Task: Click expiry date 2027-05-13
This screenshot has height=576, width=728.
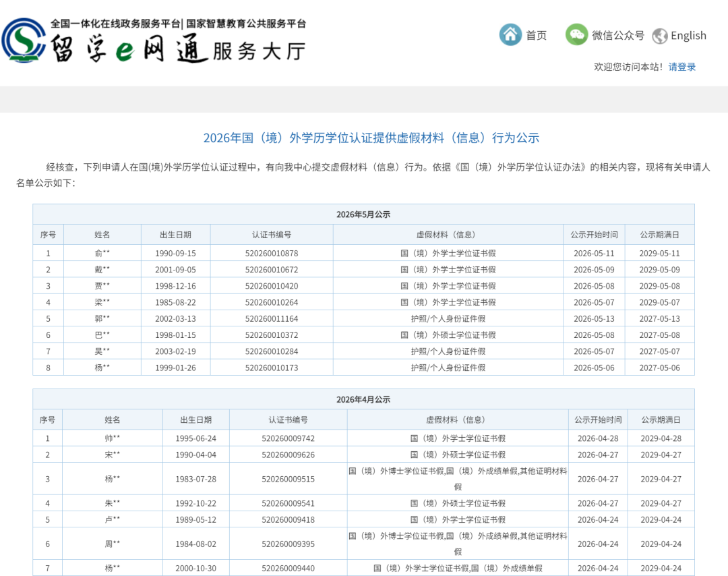Action: [659, 318]
